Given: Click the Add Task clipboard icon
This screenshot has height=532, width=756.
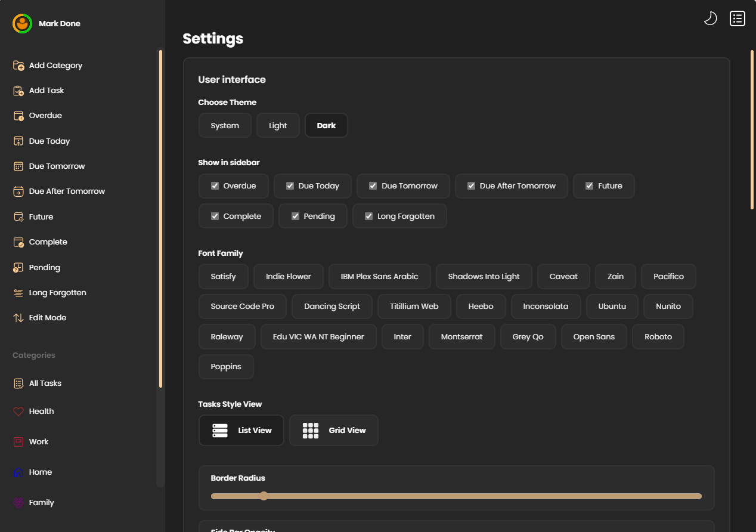Looking at the screenshot, I should [x=18, y=91].
